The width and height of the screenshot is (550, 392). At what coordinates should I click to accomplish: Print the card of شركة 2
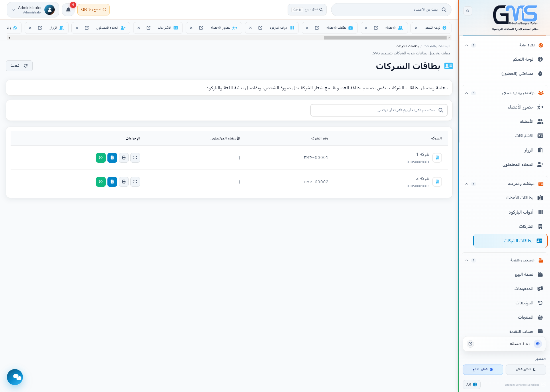(124, 182)
